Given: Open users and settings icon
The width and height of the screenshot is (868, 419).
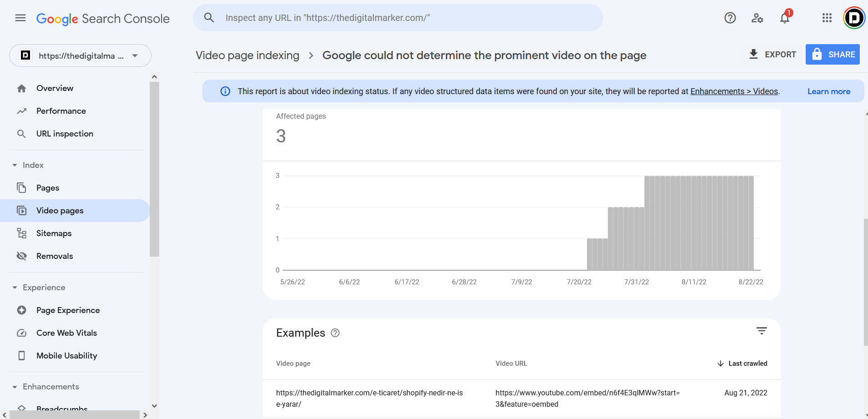Looking at the screenshot, I should 757,18.
